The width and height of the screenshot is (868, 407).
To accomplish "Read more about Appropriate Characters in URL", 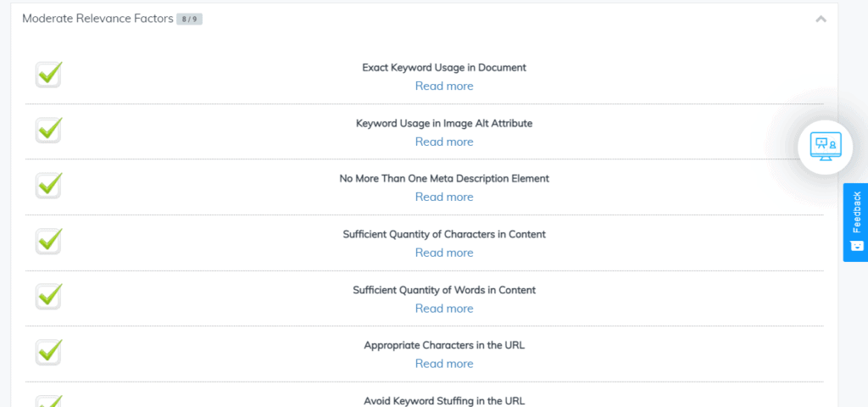I will [444, 364].
